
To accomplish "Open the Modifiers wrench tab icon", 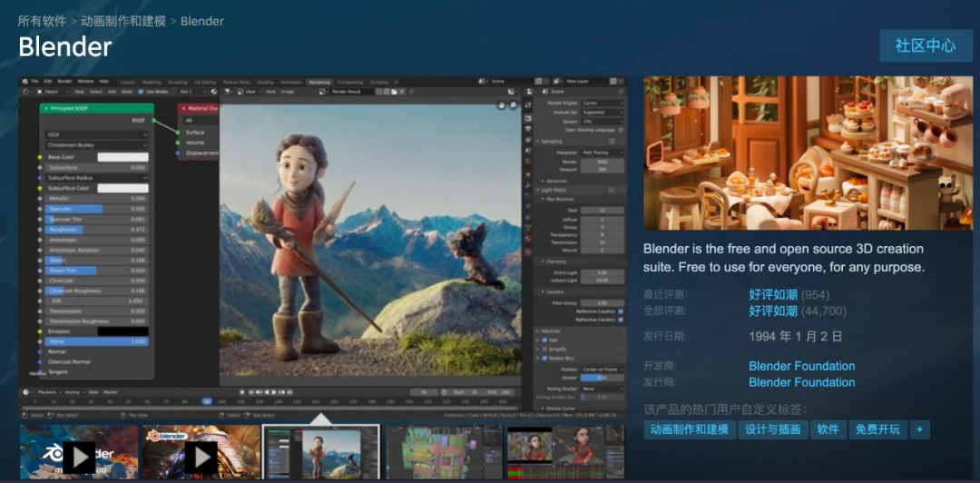I will (528, 185).
